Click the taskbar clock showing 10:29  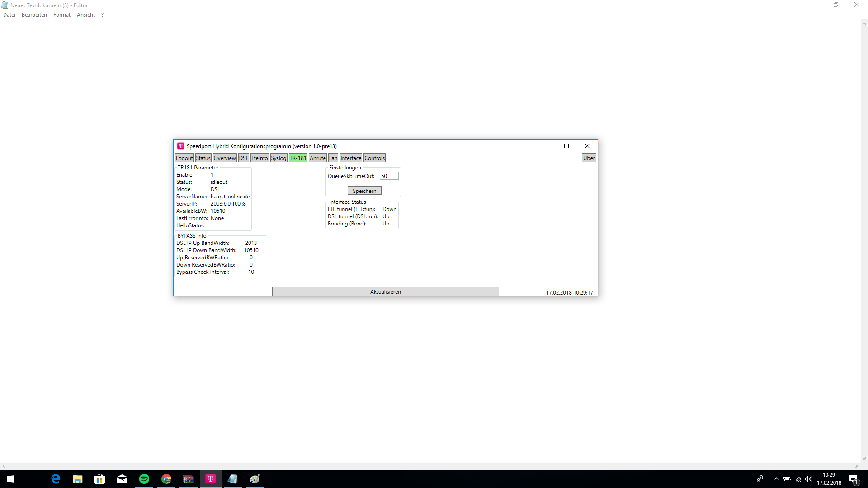coord(829,479)
